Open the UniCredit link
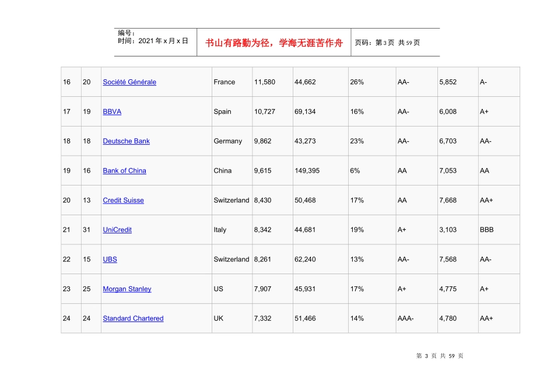This screenshot has width=554, height=392. [x=117, y=230]
